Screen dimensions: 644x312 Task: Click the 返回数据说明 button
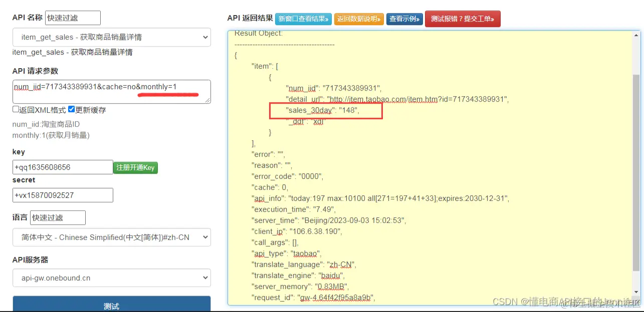coord(359,19)
